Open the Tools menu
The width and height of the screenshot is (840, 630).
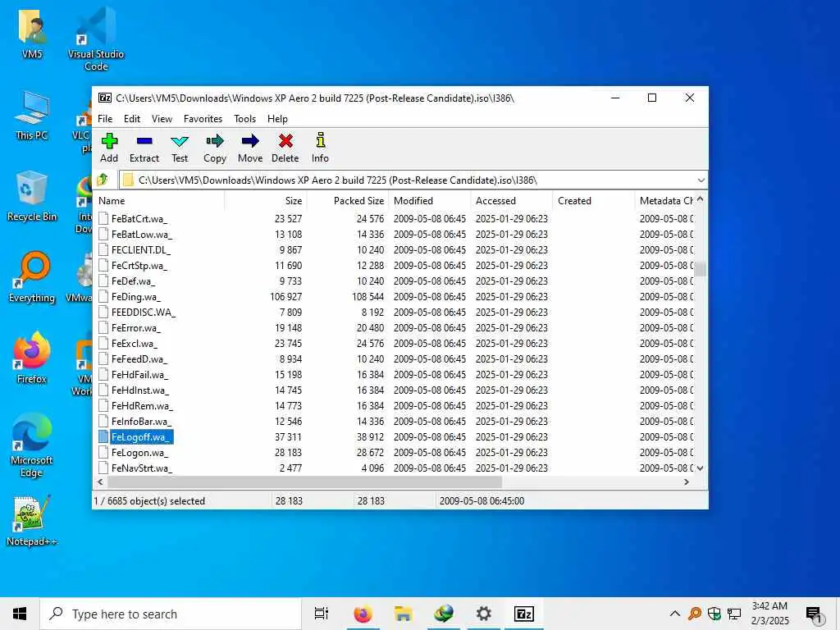[244, 119]
